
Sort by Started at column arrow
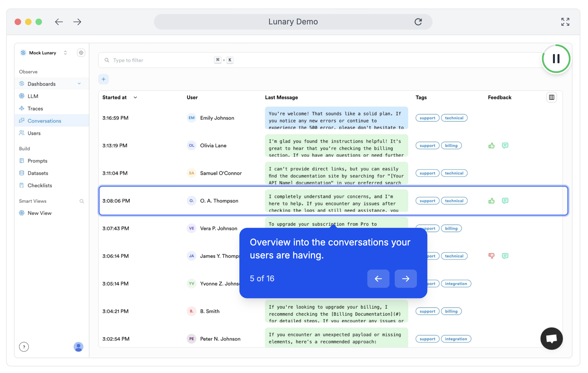click(x=135, y=98)
